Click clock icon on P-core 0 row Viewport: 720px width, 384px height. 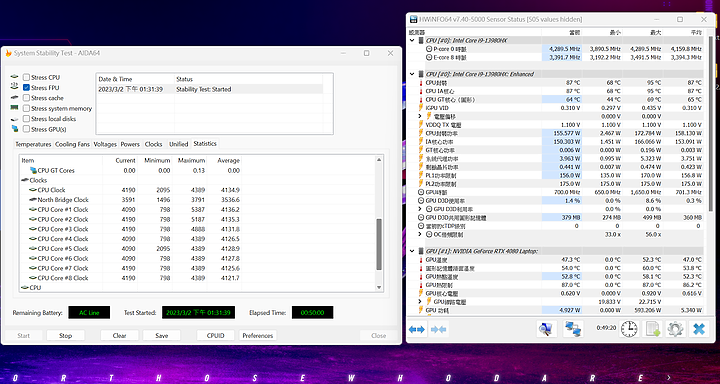pos(429,49)
